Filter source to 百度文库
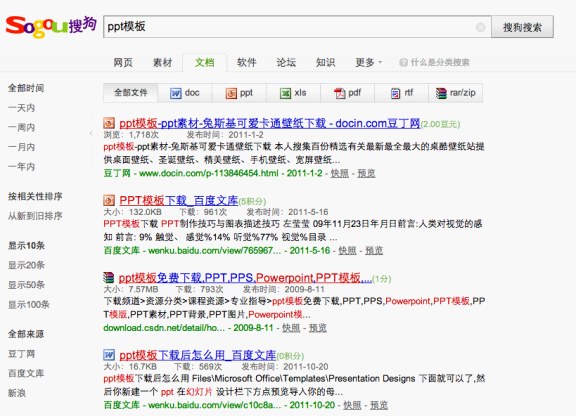The height and width of the screenshot is (417, 577). pos(26,373)
